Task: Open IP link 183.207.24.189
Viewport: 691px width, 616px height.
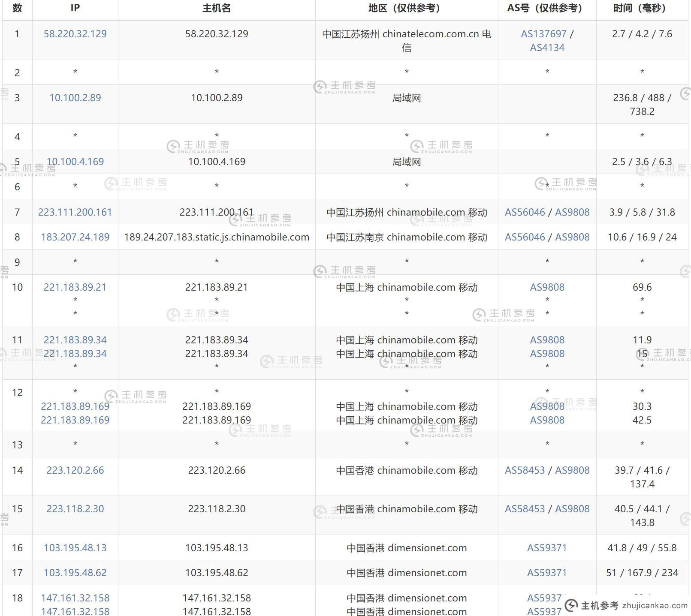Action: (x=75, y=237)
